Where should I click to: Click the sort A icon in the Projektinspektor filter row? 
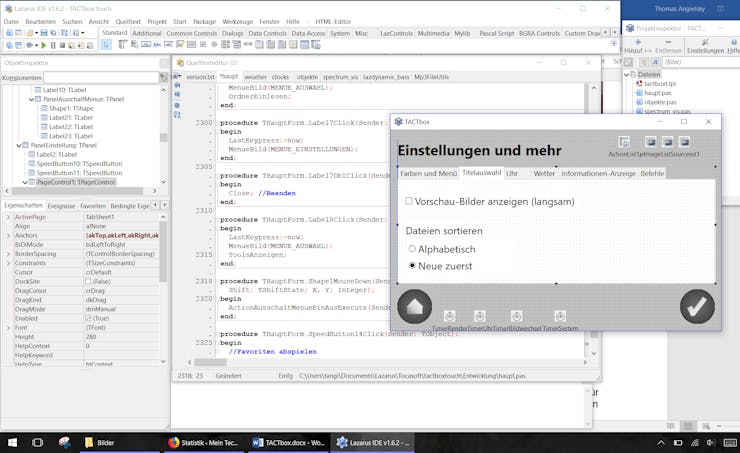[x=655, y=62]
